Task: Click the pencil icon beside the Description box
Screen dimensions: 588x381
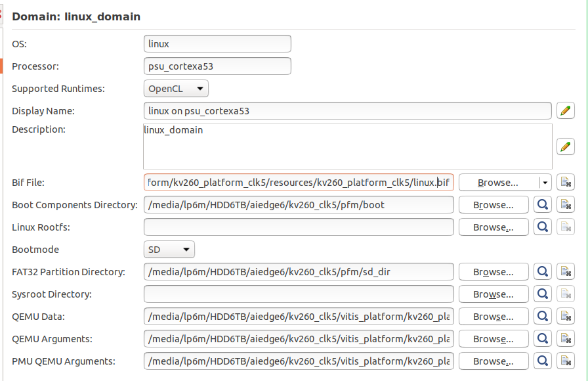Action: 566,146
